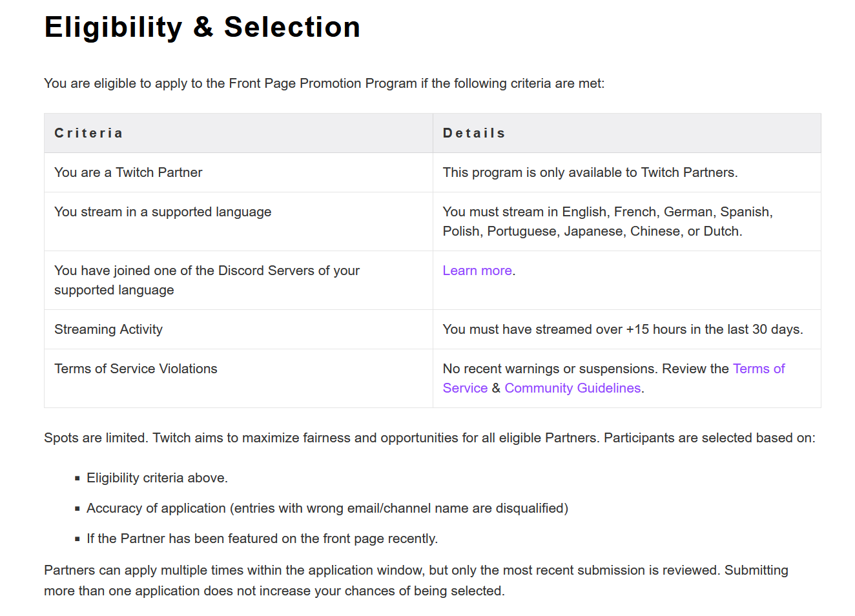The width and height of the screenshot is (855, 616).
Task: Click the "Eligibility & Selection" heading
Action: (202, 27)
